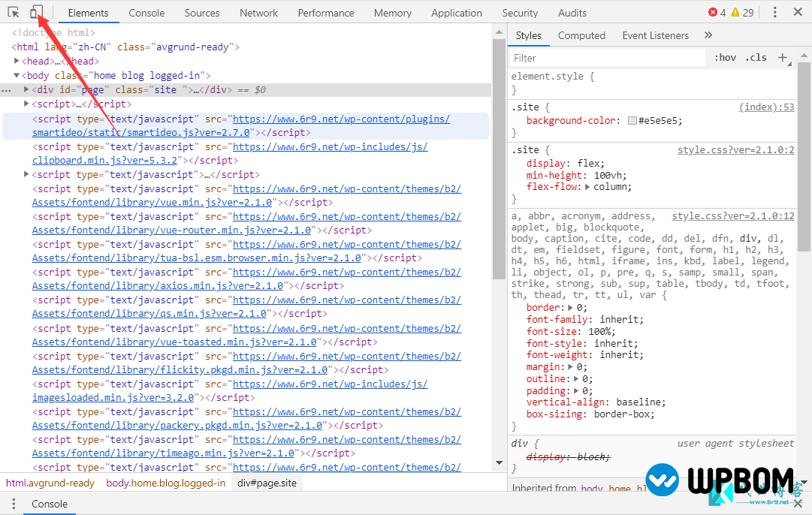Expand the margin shorthand triangle

point(571,367)
